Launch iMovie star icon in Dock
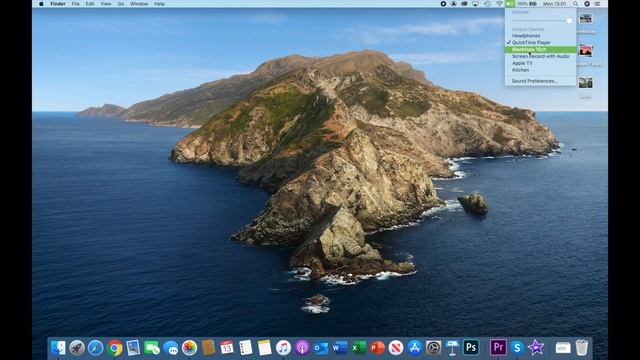Image resolution: width=640 pixels, height=360 pixels. (x=536, y=348)
